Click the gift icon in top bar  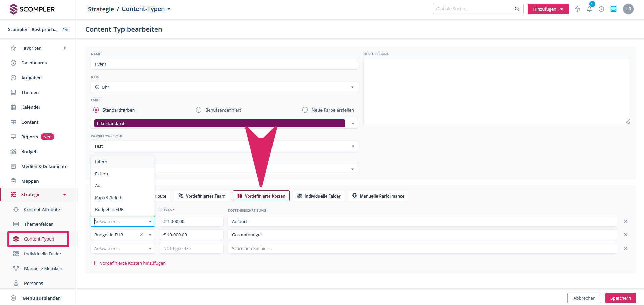(577, 9)
